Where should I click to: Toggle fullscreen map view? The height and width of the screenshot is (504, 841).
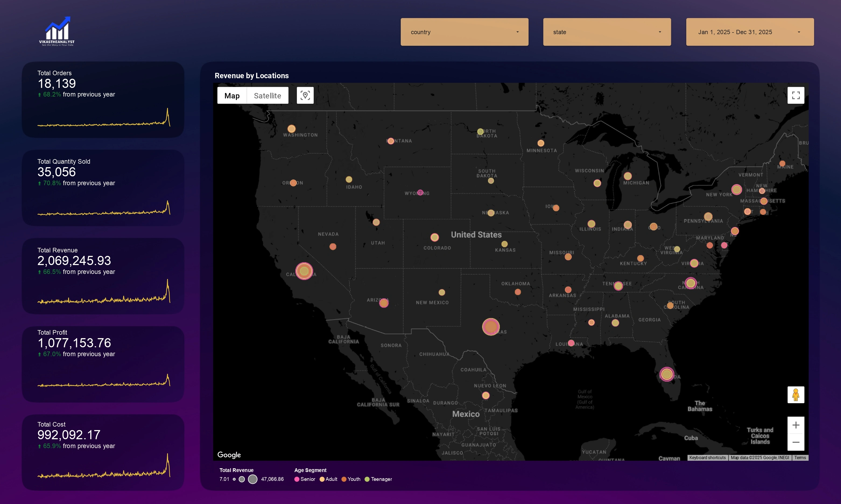pyautogui.click(x=796, y=95)
